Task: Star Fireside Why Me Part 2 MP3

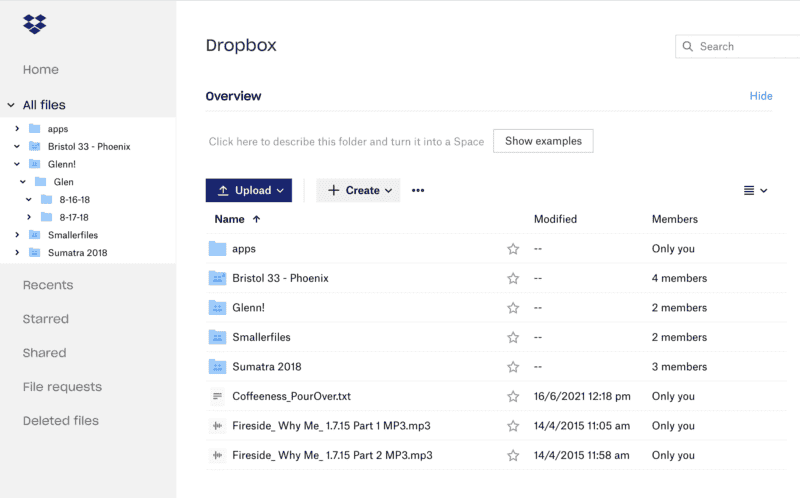Action: point(513,455)
